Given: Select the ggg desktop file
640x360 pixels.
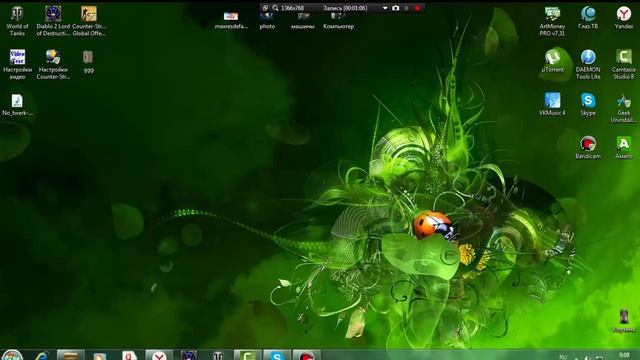Looking at the screenshot, I should pyautogui.click(x=88, y=61).
